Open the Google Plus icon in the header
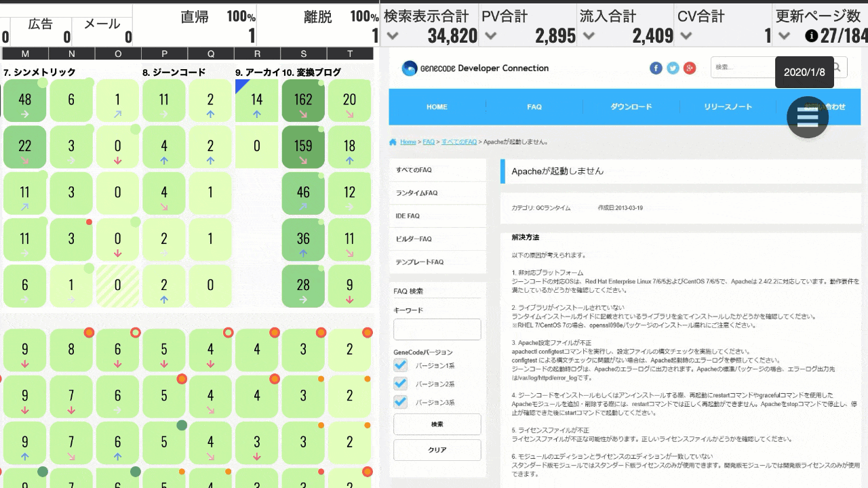The width and height of the screenshot is (868, 488). 690,68
